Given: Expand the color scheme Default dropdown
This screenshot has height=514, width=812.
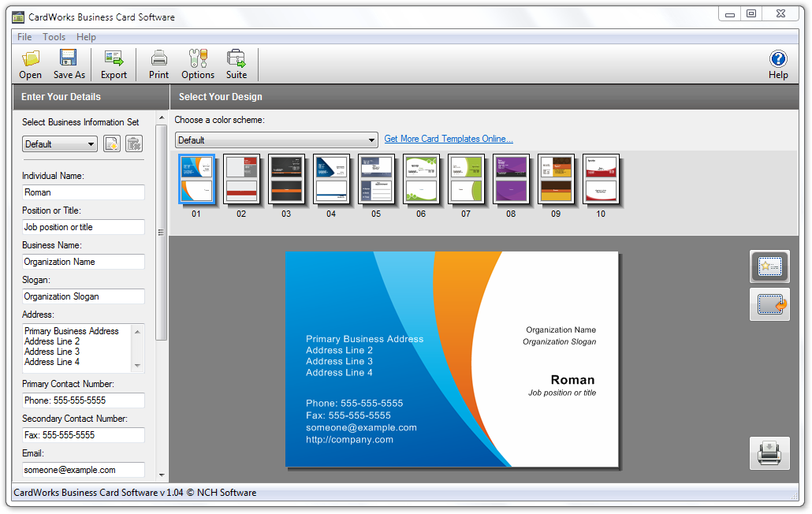Looking at the screenshot, I should pos(276,140).
